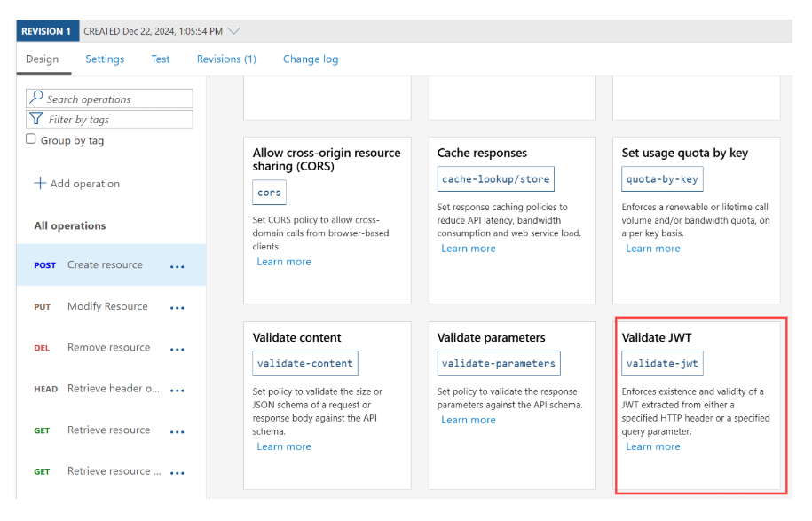
Task: Open ellipsis menu for Remove resource
Action: [177, 349]
